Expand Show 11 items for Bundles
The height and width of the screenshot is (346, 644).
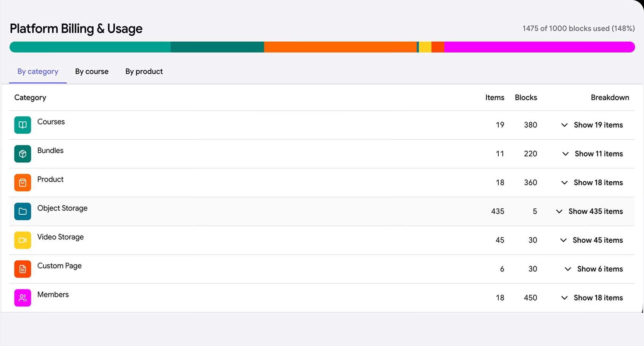click(592, 153)
